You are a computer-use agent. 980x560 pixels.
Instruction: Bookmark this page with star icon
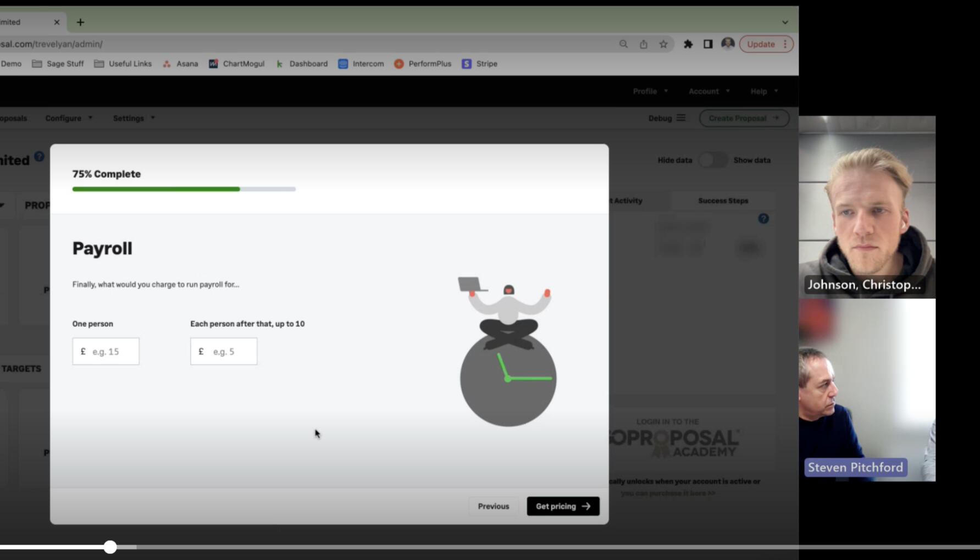[663, 44]
